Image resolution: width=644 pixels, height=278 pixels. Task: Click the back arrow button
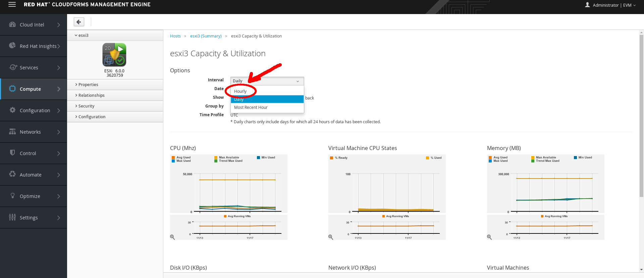(79, 22)
